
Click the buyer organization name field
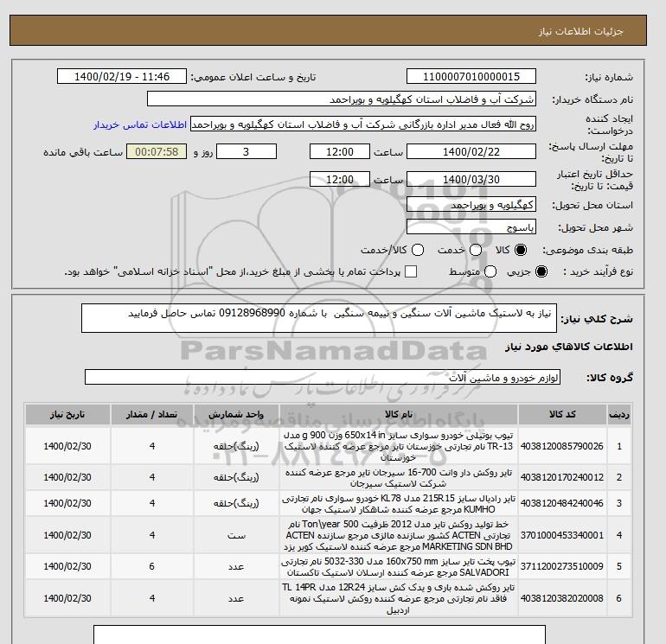point(342,99)
